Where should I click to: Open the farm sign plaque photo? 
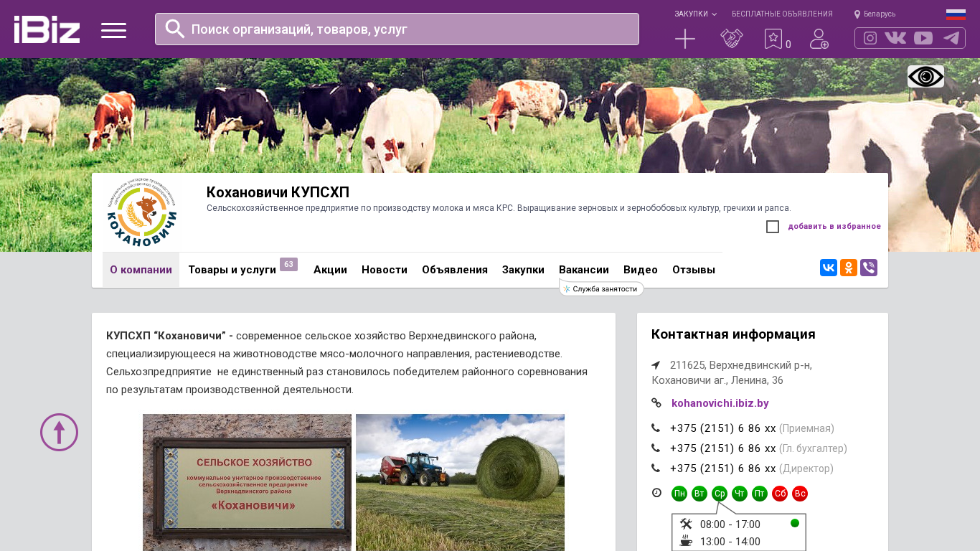pos(247,482)
